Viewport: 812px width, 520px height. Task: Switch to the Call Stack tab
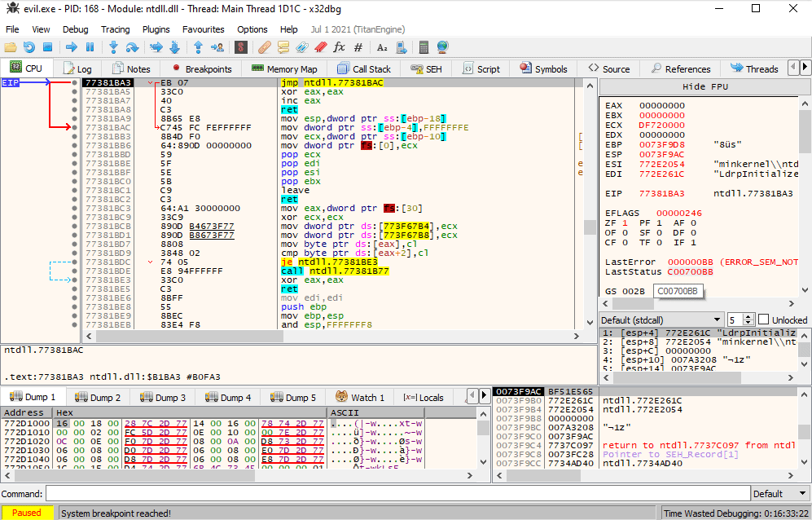click(x=364, y=69)
